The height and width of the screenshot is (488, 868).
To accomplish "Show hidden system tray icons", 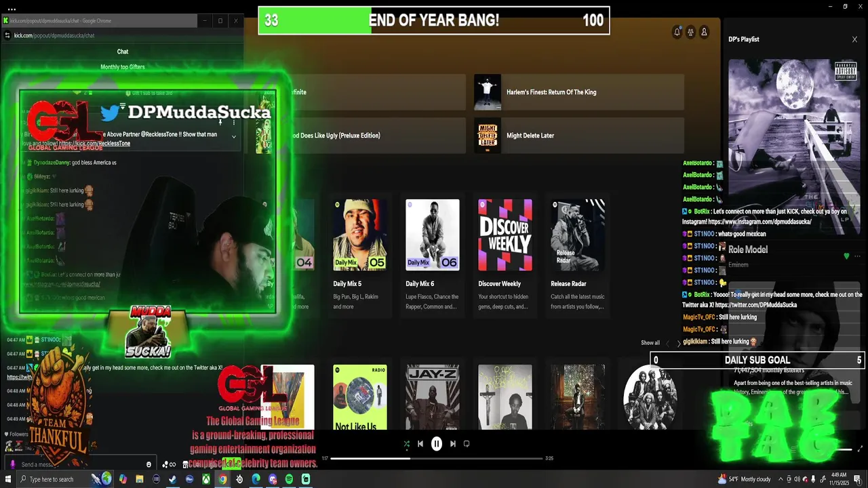I will tap(781, 479).
